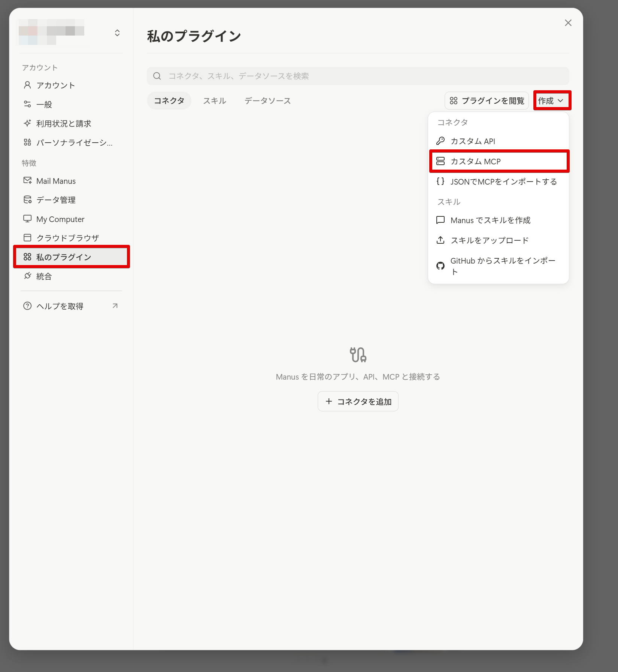
Task: Click the monitor icon beside My Computer
Action: pos(27,219)
